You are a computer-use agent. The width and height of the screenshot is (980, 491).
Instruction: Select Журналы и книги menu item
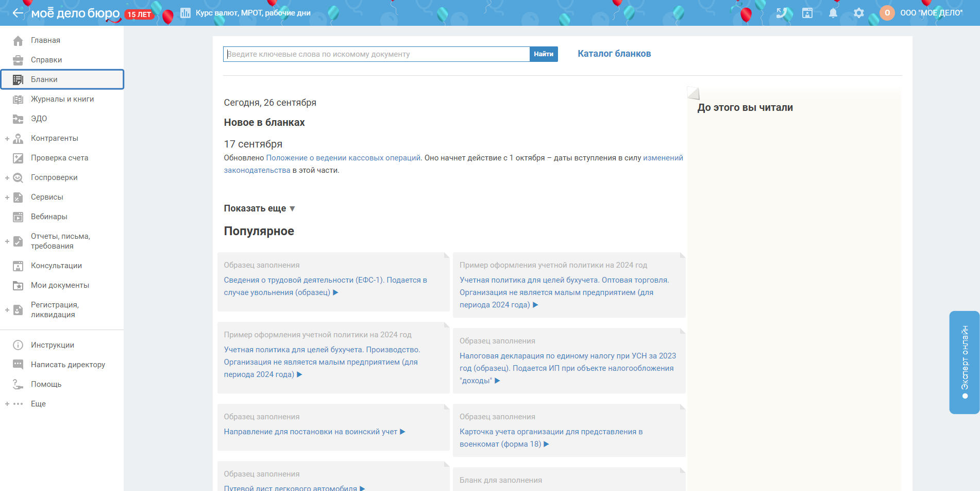click(62, 99)
